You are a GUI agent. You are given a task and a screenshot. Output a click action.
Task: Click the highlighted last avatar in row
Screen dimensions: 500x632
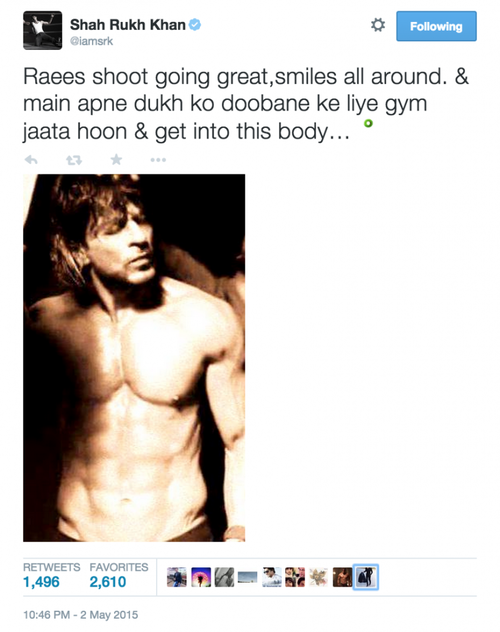click(x=366, y=577)
